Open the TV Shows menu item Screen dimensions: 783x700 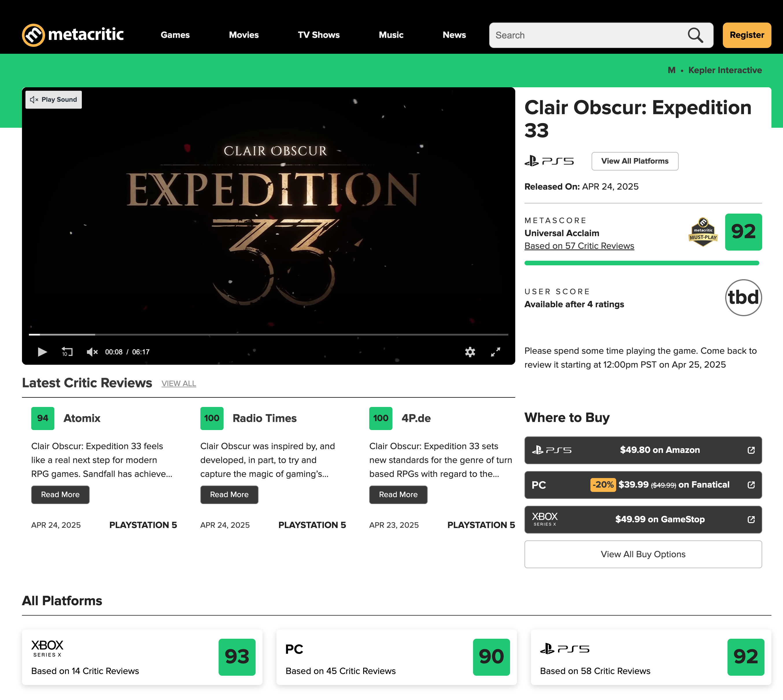tap(319, 35)
